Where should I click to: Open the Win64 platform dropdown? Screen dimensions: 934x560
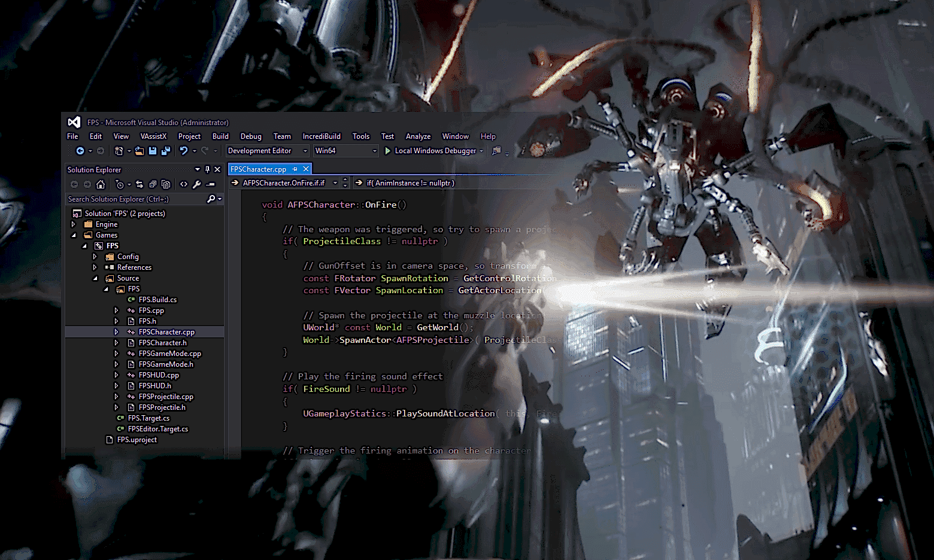346,151
